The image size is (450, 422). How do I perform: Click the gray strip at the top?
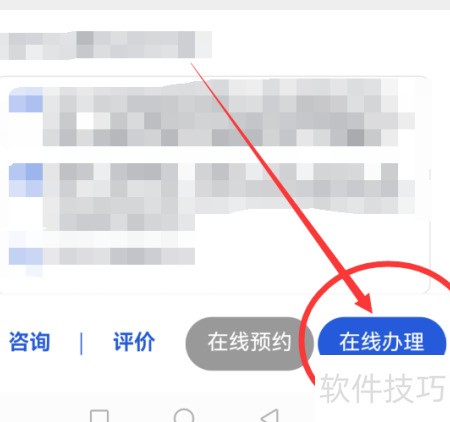point(225,5)
